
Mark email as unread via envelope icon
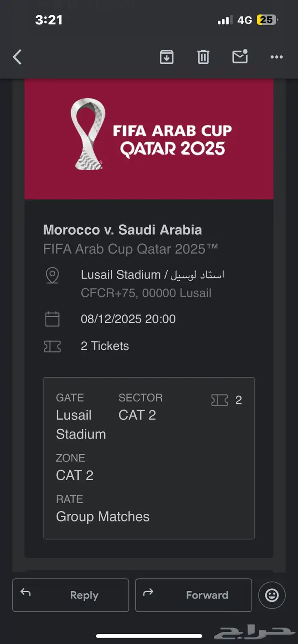tap(240, 57)
